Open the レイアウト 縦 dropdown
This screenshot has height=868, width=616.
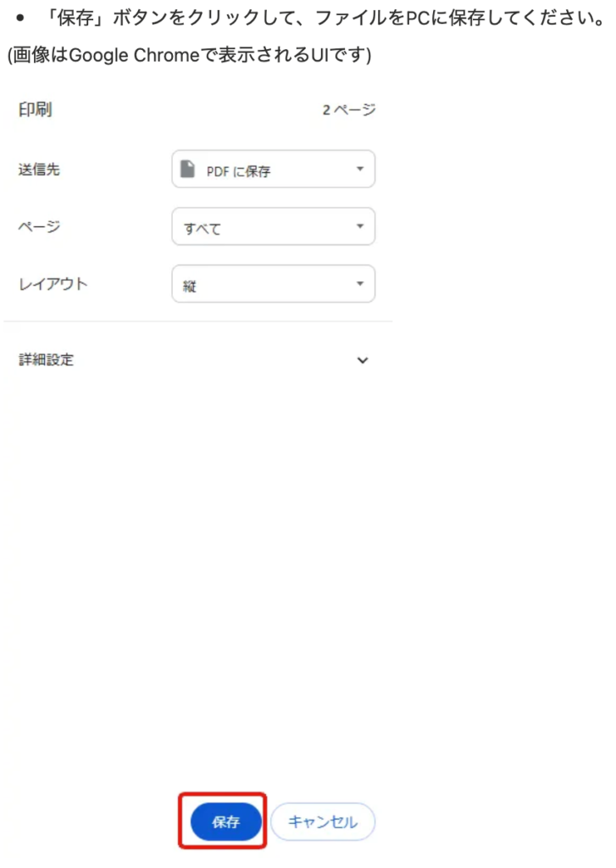pyautogui.click(x=274, y=284)
